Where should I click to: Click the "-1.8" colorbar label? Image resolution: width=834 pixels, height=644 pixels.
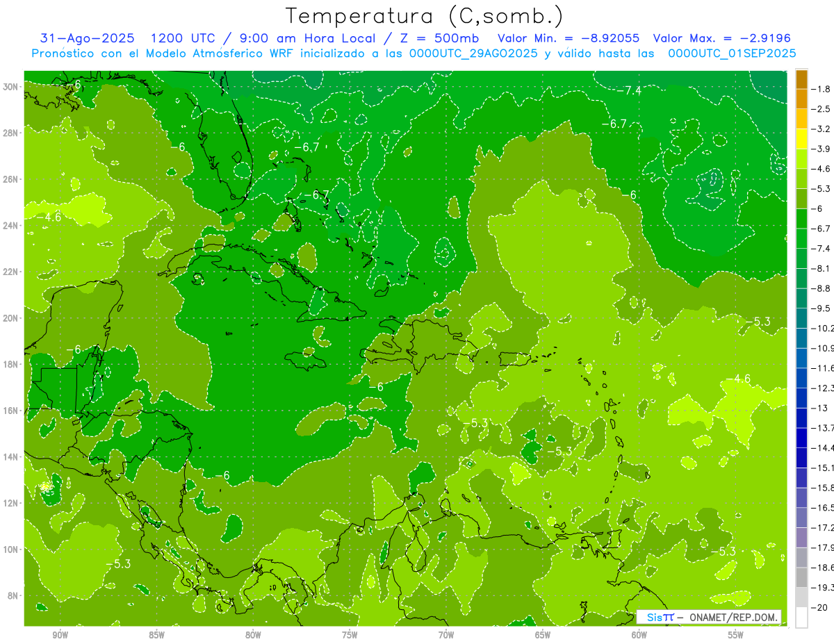(x=821, y=88)
